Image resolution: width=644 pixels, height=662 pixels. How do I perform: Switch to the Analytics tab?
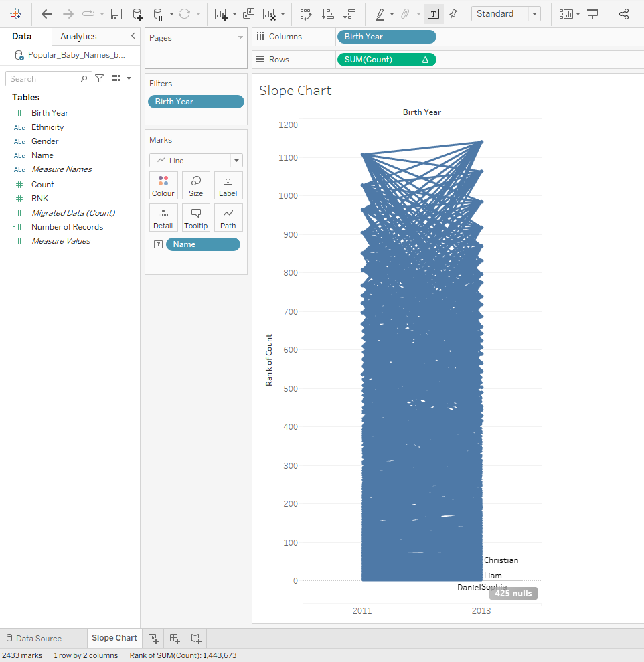click(78, 37)
